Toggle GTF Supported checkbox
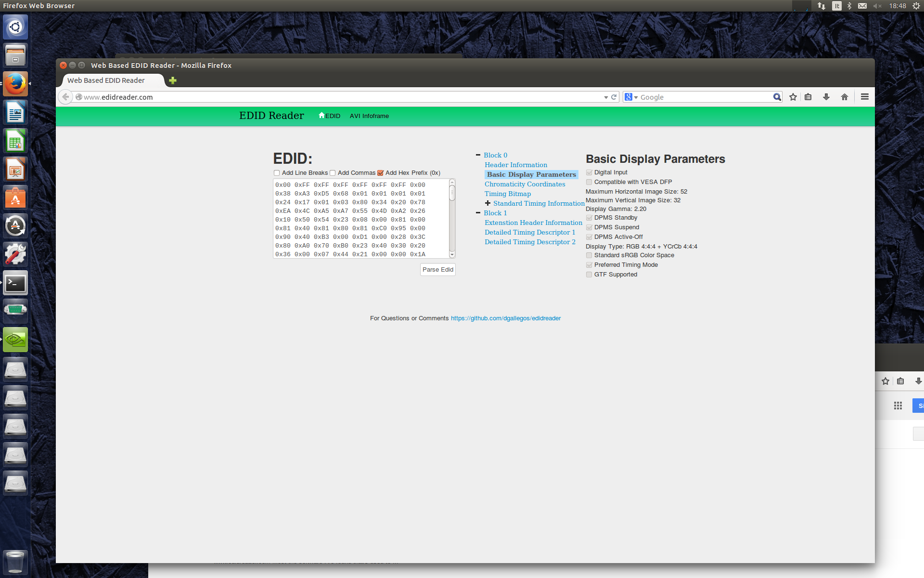Viewport: 924px width, 578px height. point(589,275)
